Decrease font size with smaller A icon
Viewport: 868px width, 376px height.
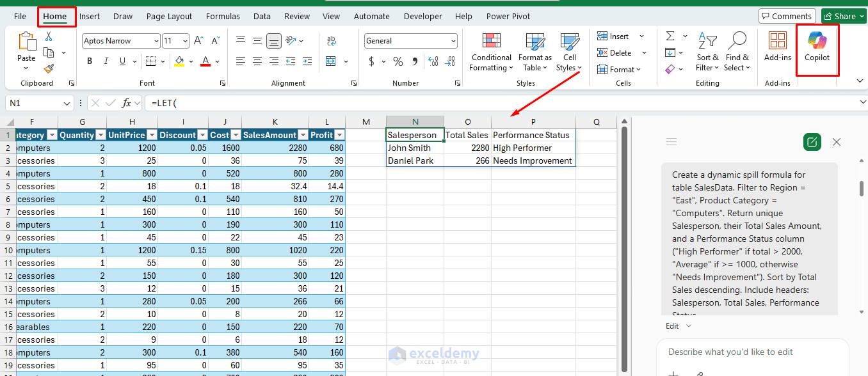point(215,41)
